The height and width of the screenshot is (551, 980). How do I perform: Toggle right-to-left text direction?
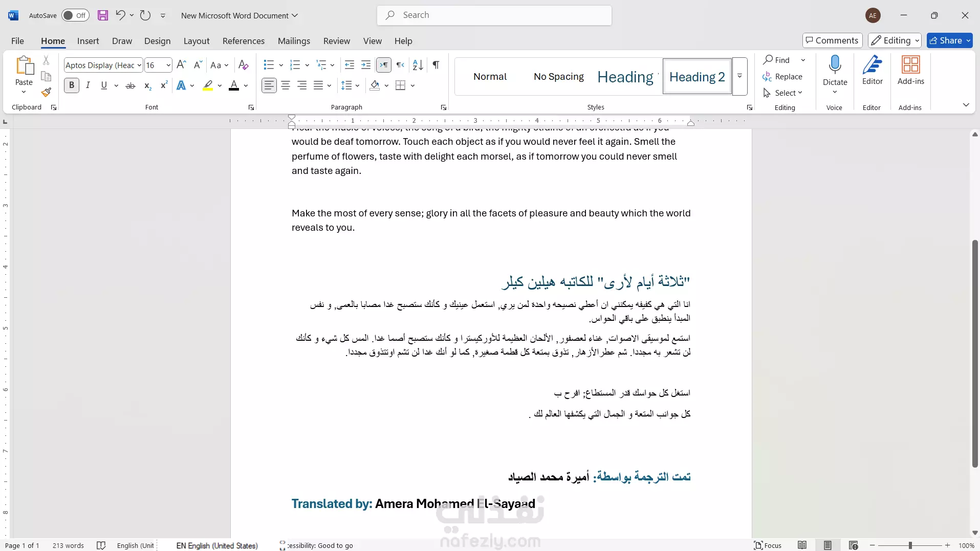400,64
